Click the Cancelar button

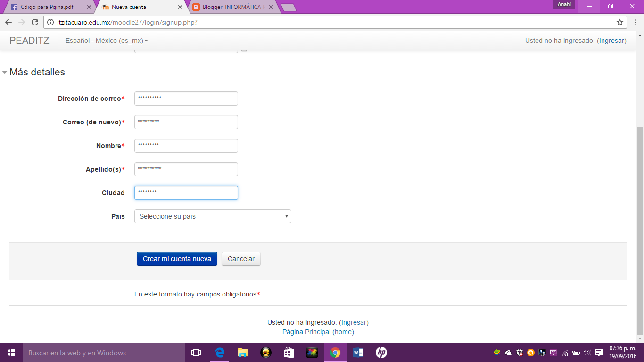[x=241, y=259]
